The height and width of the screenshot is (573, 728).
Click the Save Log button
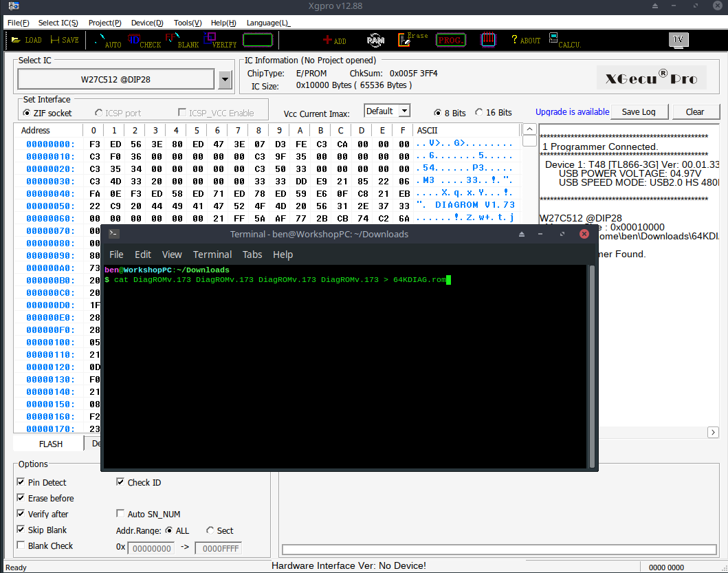pyautogui.click(x=639, y=112)
